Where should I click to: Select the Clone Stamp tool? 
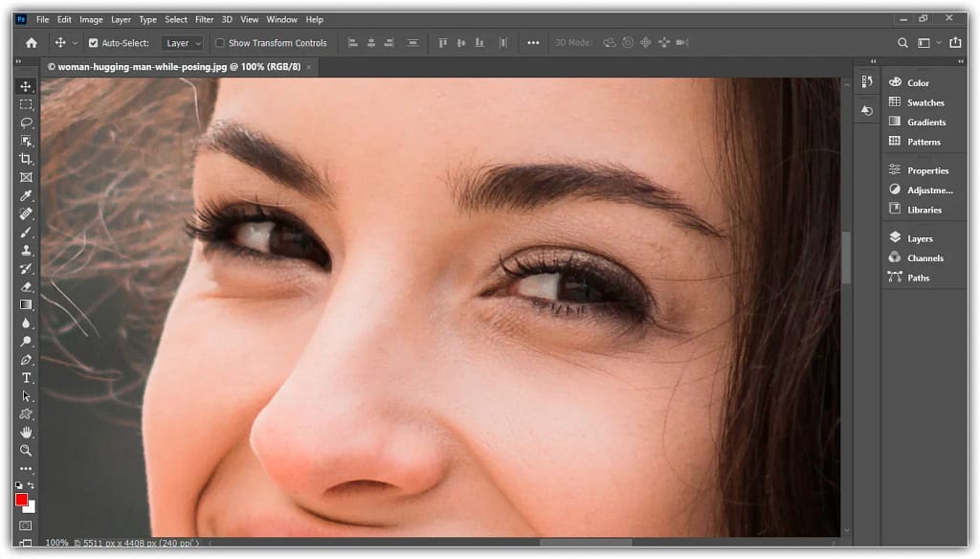pyautogui.click(x=26, y=250)
